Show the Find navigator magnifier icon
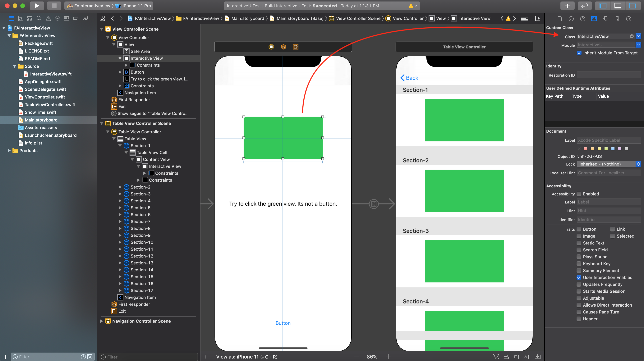 coord(39,18)
